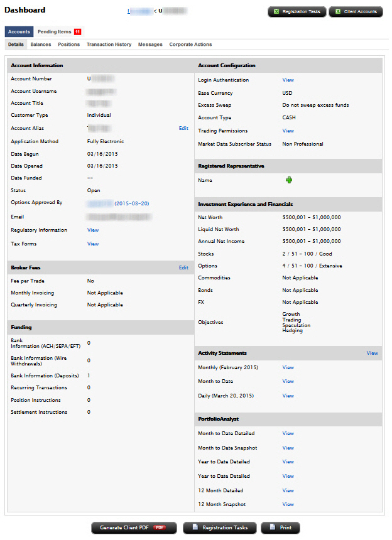View the 12 Month Snapshot report
The image size is (392, 540).
pos(288,505)
